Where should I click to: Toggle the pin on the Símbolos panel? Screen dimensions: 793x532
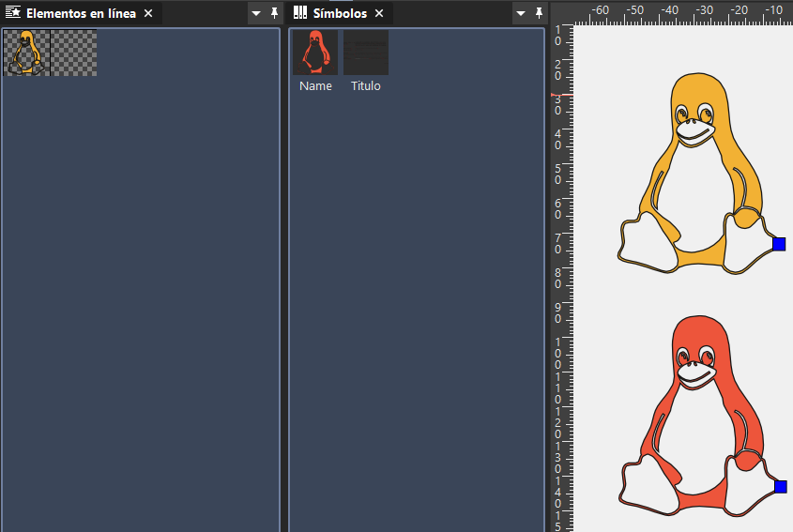tap(539, 14)
